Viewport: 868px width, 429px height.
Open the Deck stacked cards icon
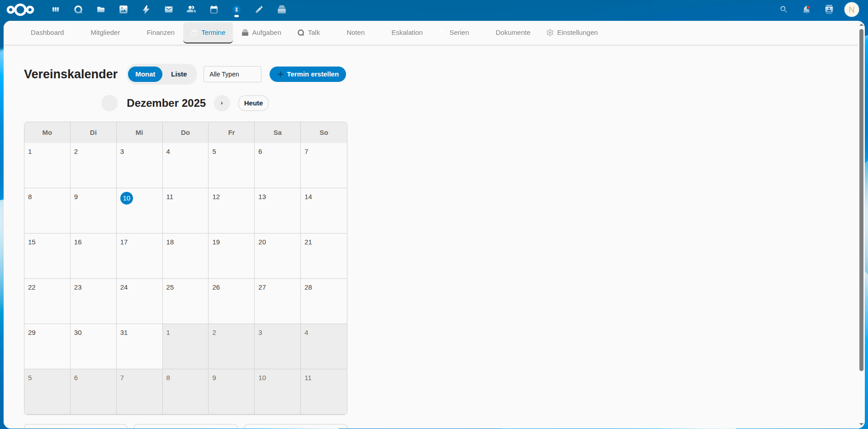coord(282,10)
